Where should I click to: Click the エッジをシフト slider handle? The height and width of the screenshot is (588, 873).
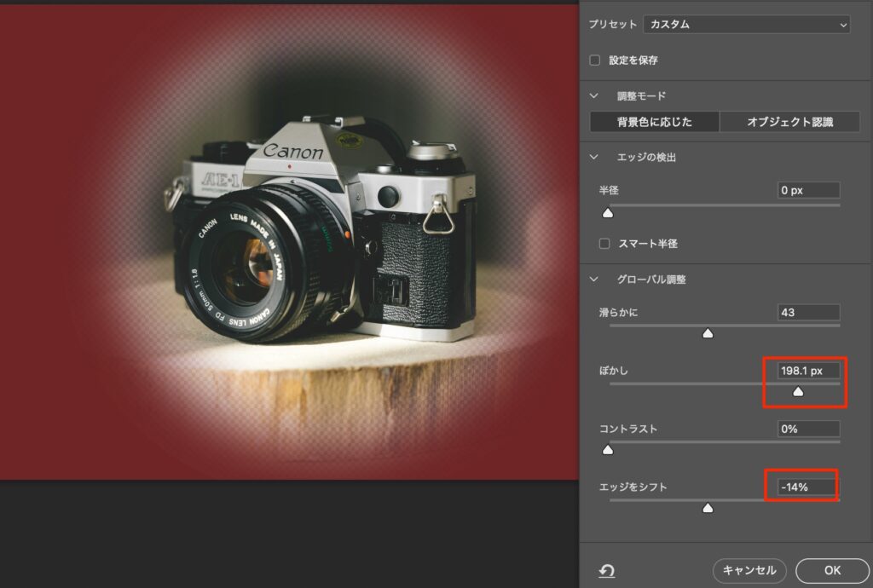point(707,508)
